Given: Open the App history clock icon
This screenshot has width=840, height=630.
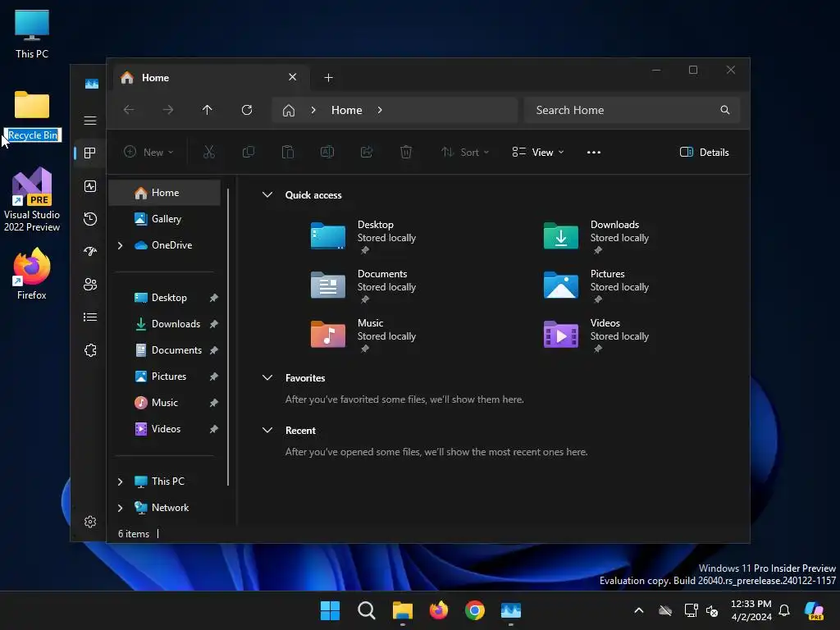Looking at the screenshot, I should tap(90, 218).
